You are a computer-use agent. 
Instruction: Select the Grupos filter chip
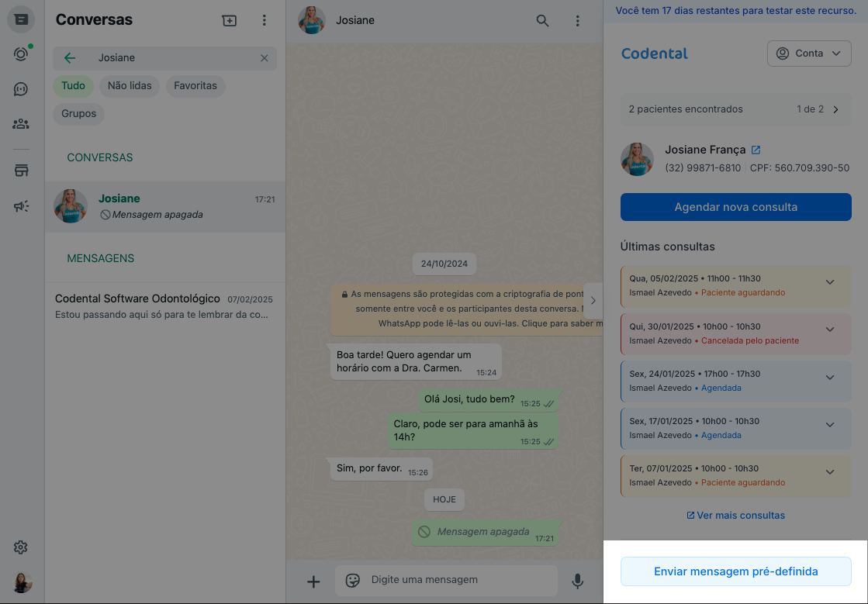click(x=78, y=114)
